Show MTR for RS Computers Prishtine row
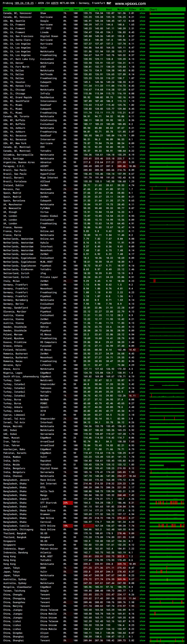Image resolution: width=187 pixels, height=644 pixels. [x=142, y=342]
